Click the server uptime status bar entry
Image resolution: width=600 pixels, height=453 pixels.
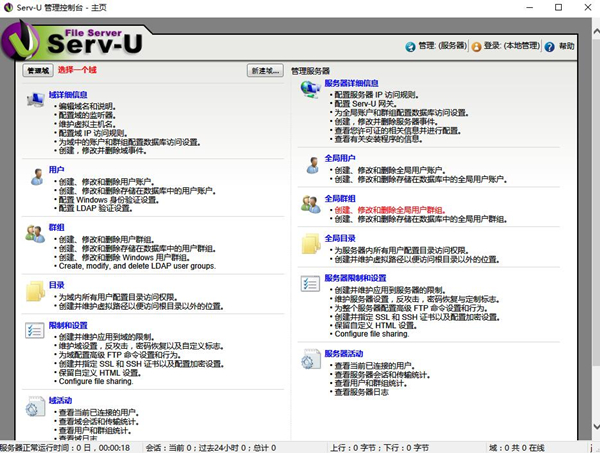[x=65, y=448]
